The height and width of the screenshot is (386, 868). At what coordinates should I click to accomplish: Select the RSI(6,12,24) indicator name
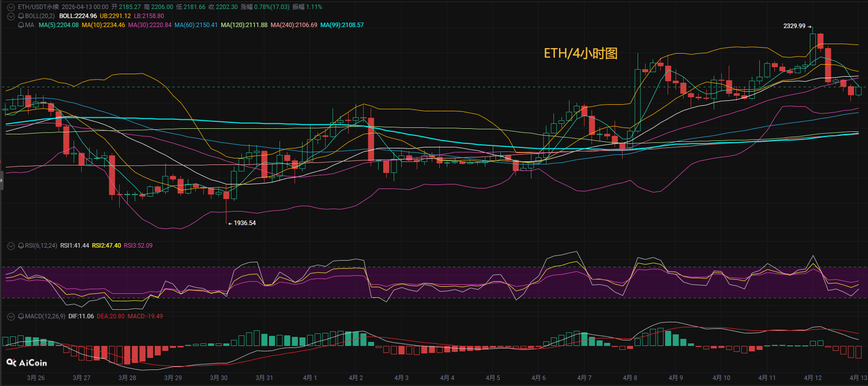click(x=41, y=246)
